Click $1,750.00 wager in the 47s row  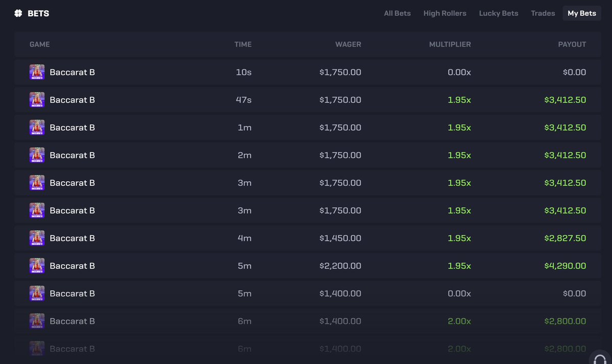340,100
